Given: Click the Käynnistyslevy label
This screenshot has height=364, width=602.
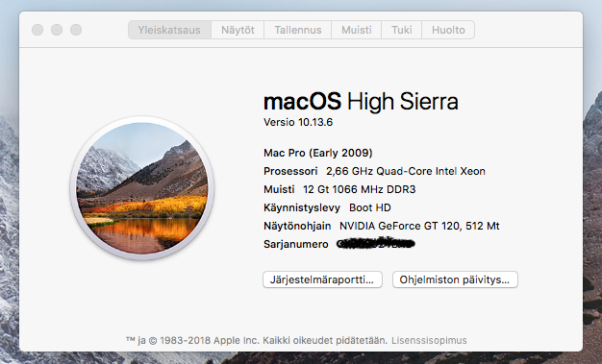Looking at the screenshot, I should pyautogui.click(x=302, y=207).
